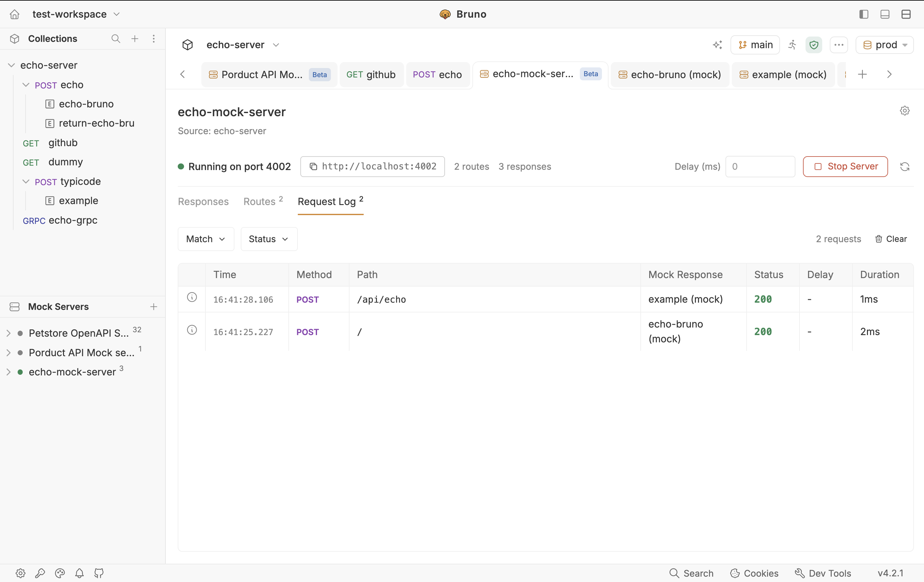Viewport: 924px width, 582px height.
Task: Add a new collection with plus icon
Action: click(x=135, y=39)
